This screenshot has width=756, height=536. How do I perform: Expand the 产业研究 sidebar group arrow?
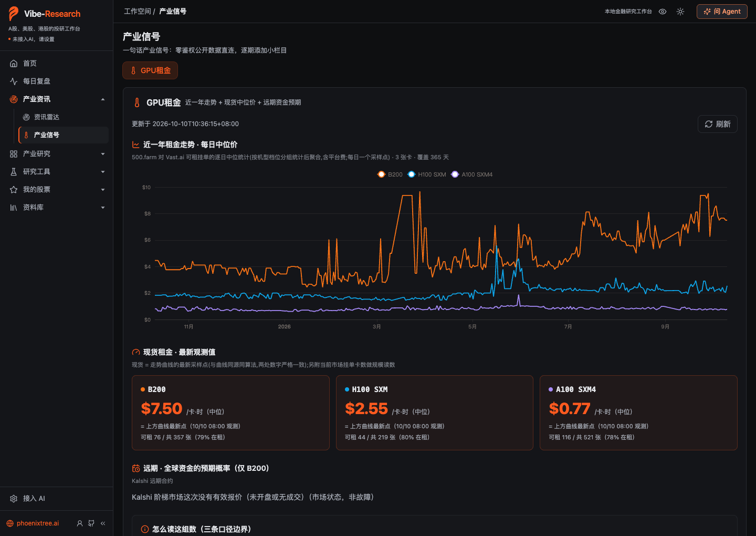(x=103, y=154)
